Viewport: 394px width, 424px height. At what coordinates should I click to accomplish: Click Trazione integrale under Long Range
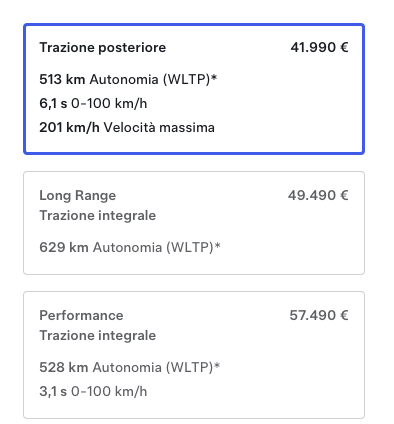click(98, 215)
